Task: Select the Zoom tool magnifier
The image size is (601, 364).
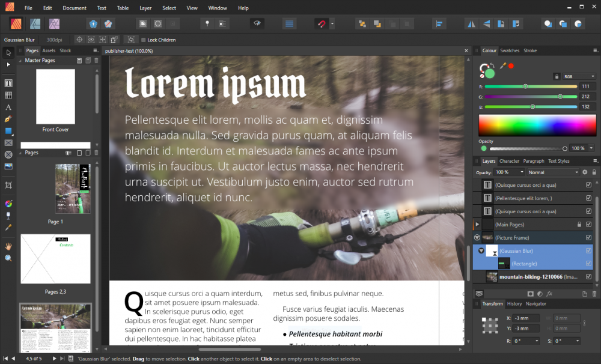Action: click(x=8, y=258)
